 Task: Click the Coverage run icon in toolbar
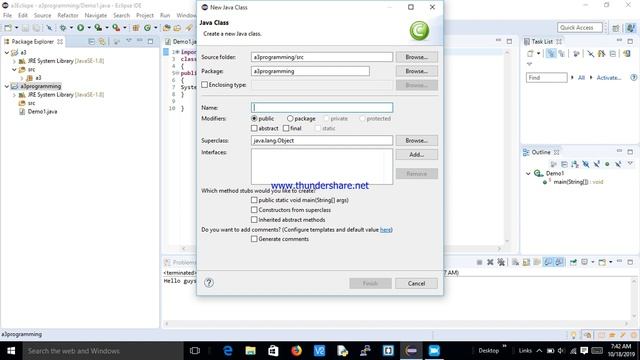pyautogui.click(x=98, y=27)
